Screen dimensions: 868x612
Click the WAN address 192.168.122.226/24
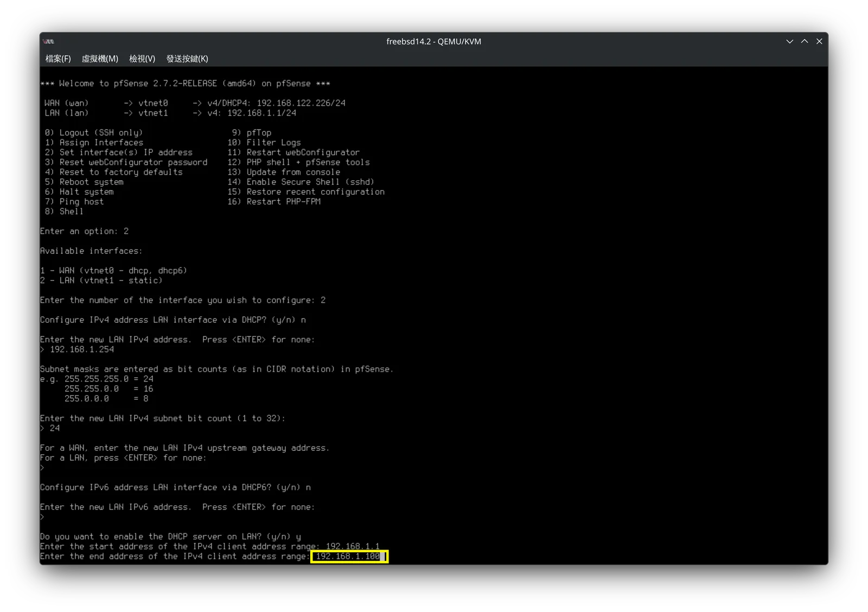(x=301, y=103)
